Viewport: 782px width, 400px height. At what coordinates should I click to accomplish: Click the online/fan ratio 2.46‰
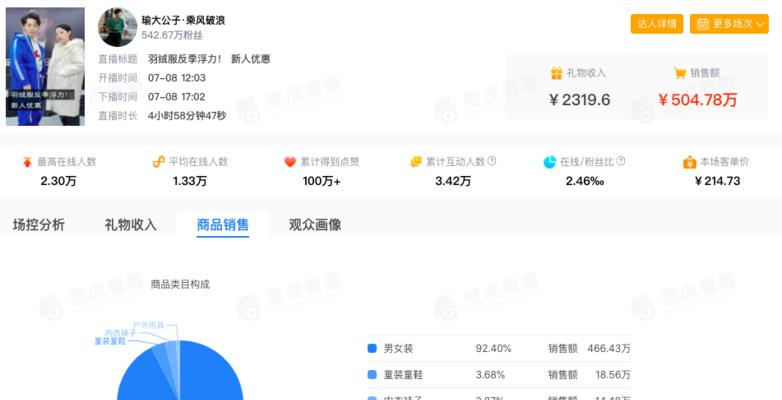click(585, 181)
